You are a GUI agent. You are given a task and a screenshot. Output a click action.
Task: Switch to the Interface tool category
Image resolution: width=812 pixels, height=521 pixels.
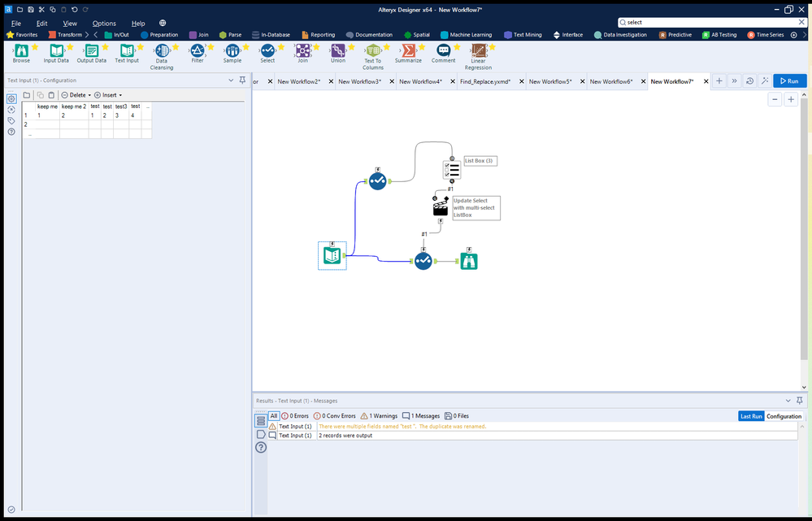567,35
